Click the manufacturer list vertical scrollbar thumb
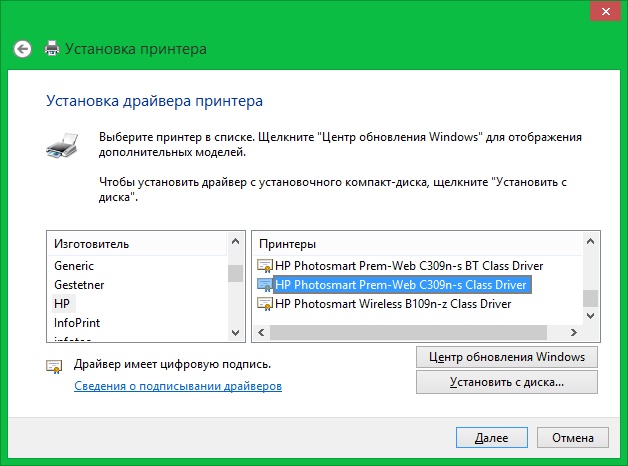The height and width of the screenshot is (466, 628). 235,274
